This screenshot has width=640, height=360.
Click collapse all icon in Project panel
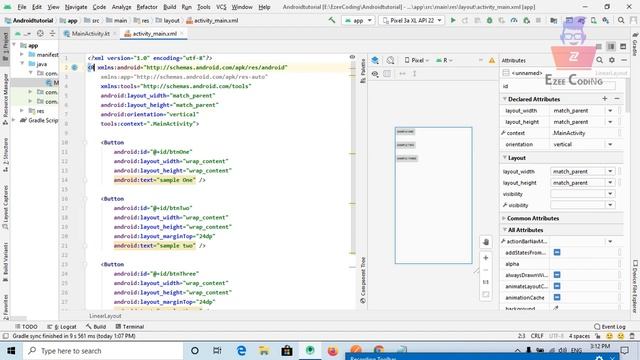[52, 33]
